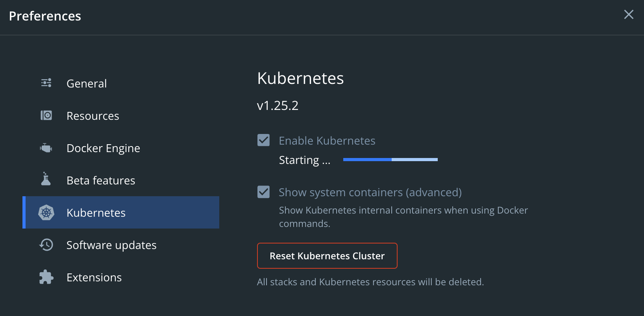Click the Kubernetes helm wheel icon
Screen dimensions: 644x316
tap(46, 213)
